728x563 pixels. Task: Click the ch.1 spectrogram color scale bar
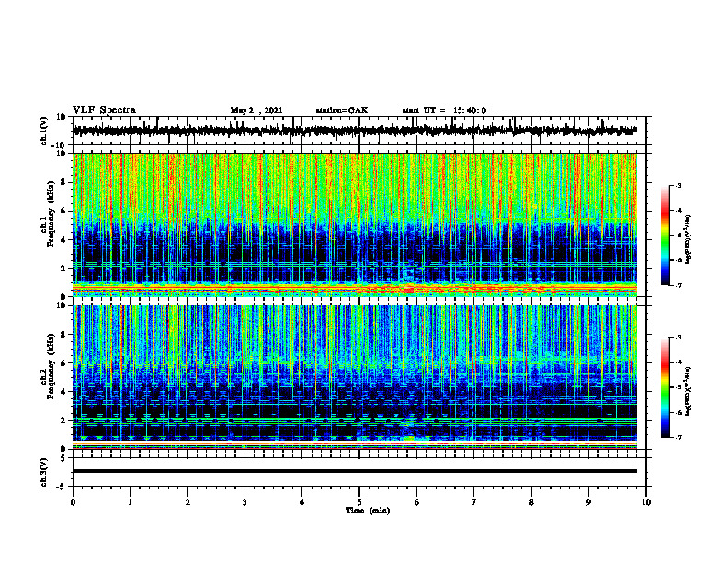click(665, 236)
